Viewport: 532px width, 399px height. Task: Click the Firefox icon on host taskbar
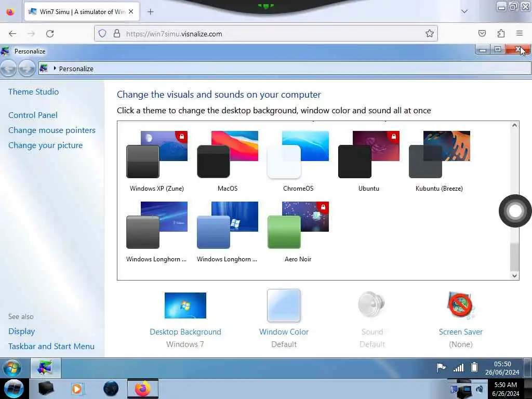coord(143,389)
